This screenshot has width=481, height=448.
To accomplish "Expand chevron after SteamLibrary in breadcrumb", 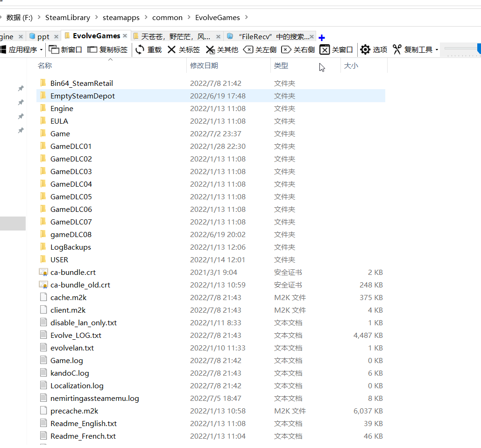I will click(97, 17).
